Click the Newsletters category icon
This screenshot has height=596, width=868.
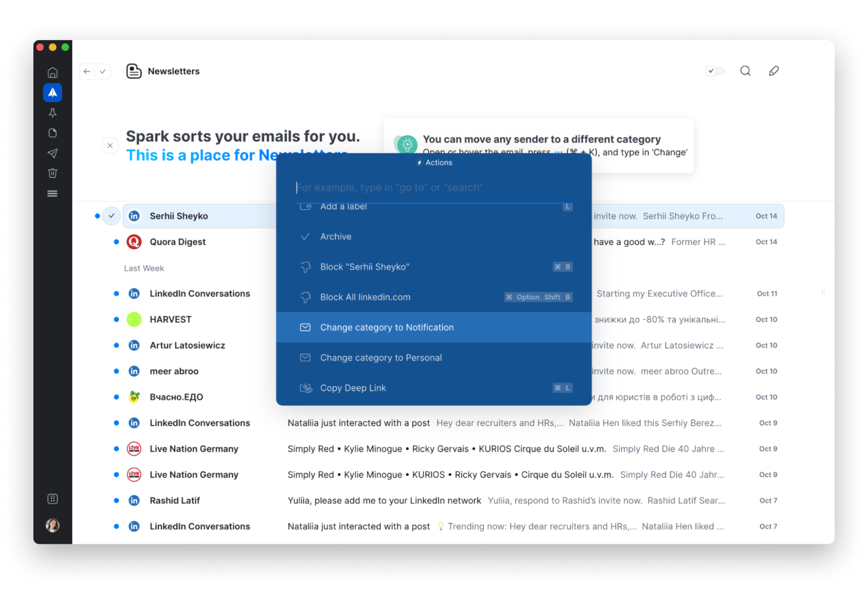click(x=134, y=71)
